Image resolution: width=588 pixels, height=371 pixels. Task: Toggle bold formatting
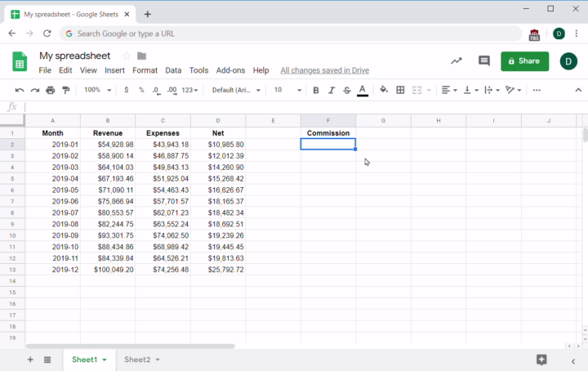coord(316,90)
